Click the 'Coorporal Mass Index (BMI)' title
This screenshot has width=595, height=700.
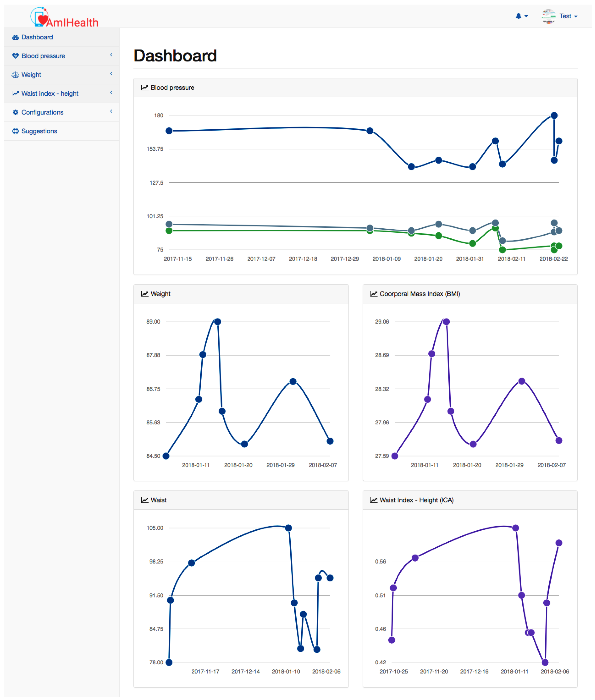click(x=420, y=294)
